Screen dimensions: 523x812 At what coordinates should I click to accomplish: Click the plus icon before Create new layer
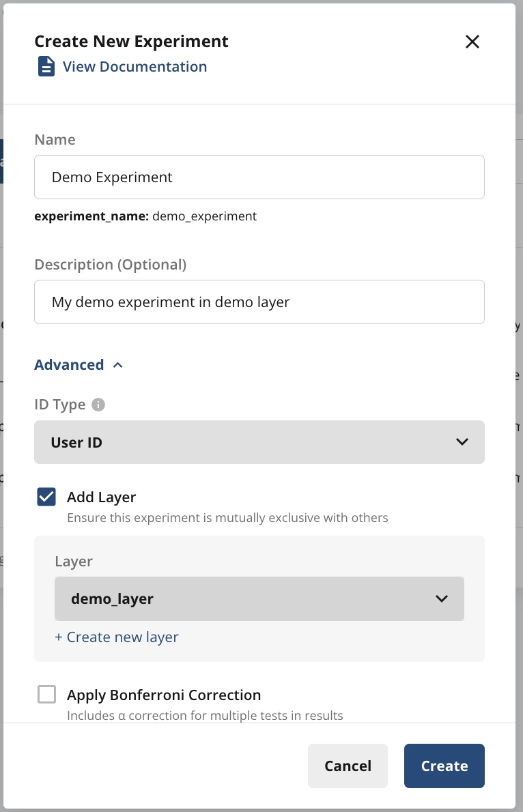(x=58, y=637)
